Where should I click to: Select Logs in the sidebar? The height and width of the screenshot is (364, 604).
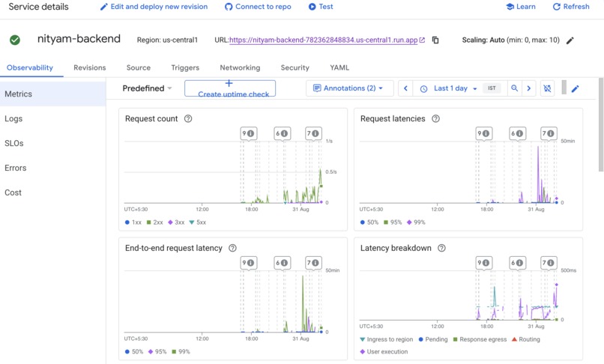point(52,118)
